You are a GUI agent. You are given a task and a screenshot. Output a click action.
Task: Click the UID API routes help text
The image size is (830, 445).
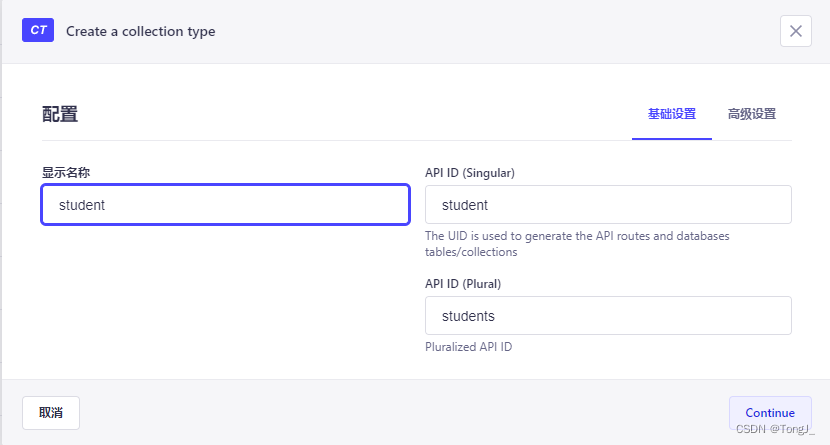577,244
